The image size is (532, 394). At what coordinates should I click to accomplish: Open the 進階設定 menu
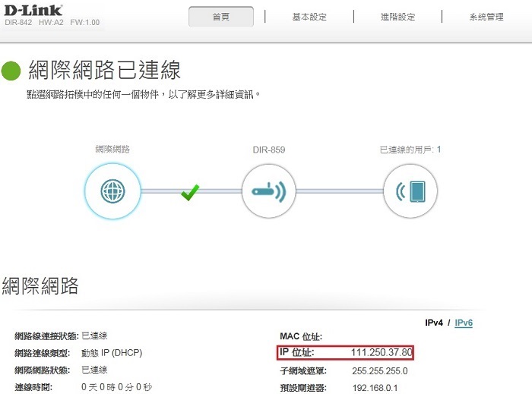coord(397,17)
